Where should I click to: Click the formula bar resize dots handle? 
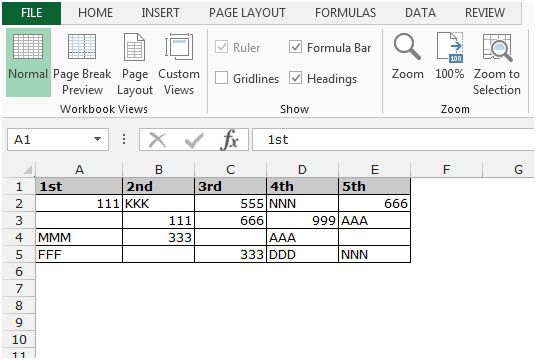click(124, 139)
